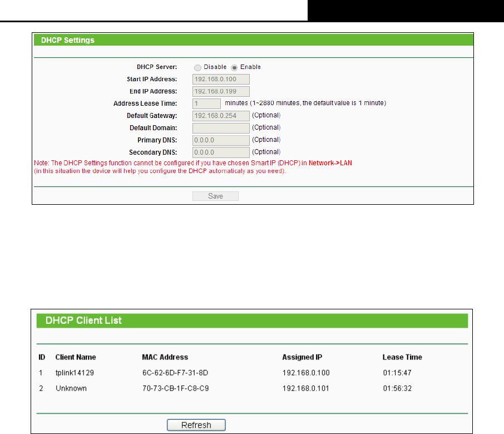Click the DHCP Settings title bar
The width and height of the screenshot is (504, 434).
254,40
